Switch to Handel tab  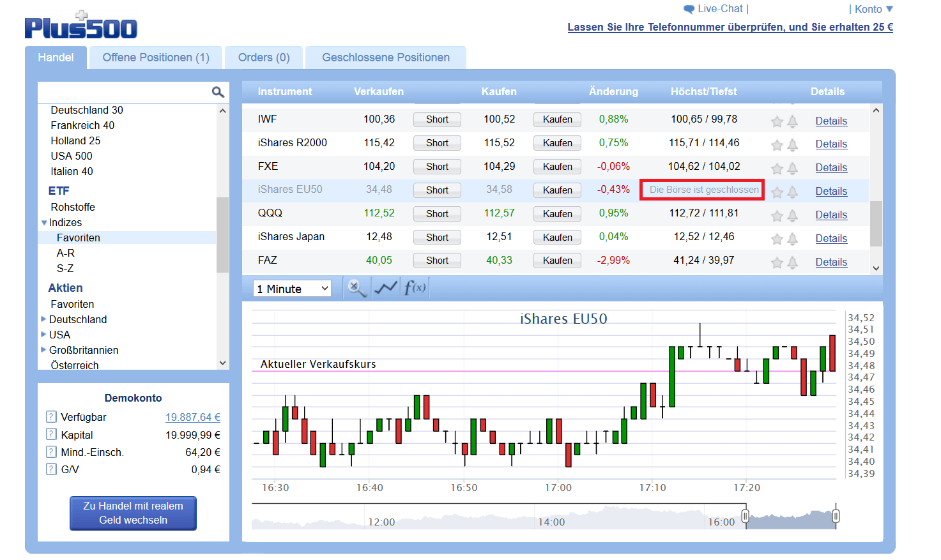pos(56,57)
